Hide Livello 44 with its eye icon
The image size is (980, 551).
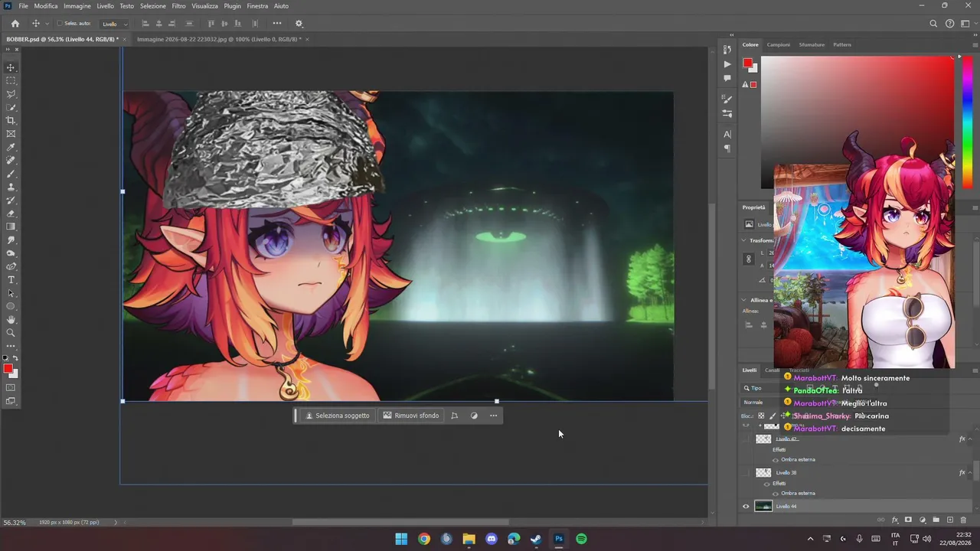pos(746,506)
